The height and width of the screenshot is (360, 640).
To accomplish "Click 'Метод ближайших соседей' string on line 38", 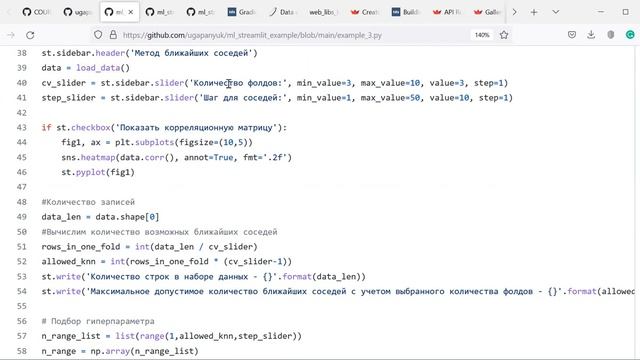I will [x=191, y=53].
